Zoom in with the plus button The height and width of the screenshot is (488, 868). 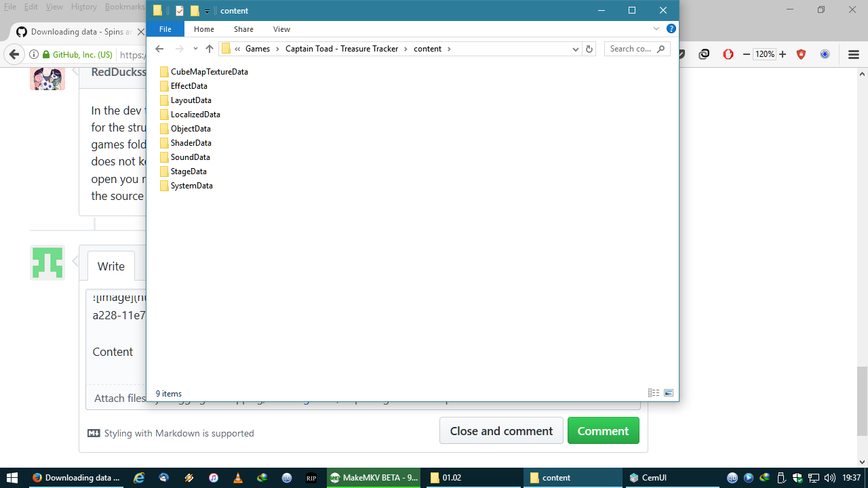coord(783,55)
